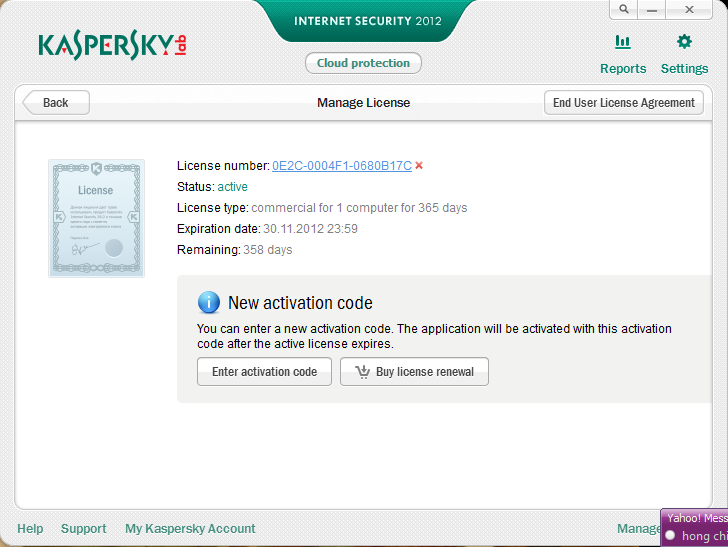
Task: Open the Settings gear icon
Action: [684, 42]
